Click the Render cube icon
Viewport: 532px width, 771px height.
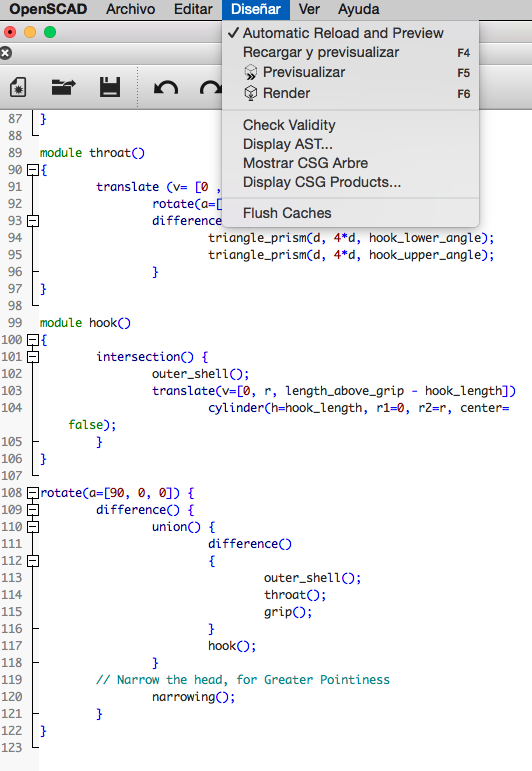[x=251, y=93]
